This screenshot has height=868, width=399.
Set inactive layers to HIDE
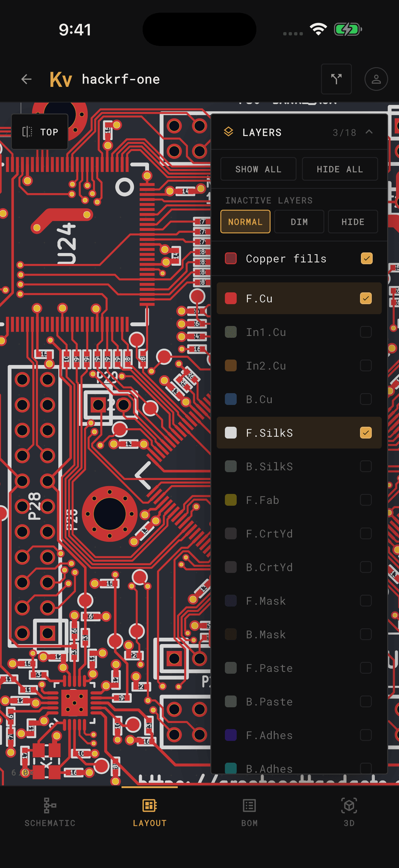click(353, 222)
